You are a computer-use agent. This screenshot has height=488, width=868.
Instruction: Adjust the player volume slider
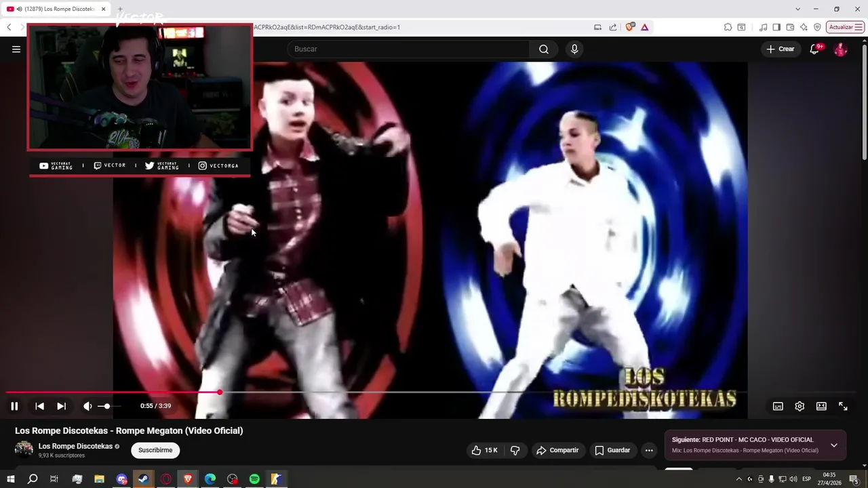[108, 406]
